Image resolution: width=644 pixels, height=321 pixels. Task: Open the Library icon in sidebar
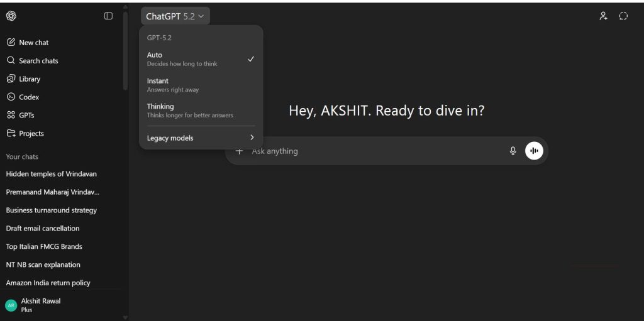tap(11, 79)
